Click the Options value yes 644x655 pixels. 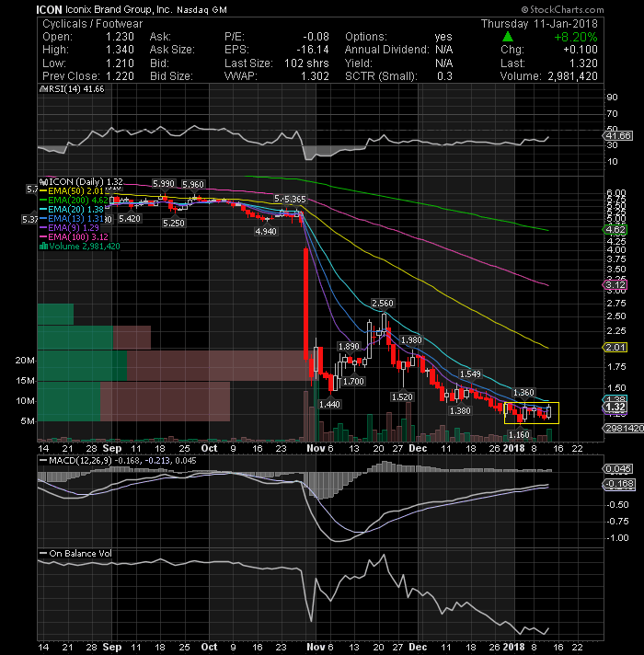[x=443, y=37]
